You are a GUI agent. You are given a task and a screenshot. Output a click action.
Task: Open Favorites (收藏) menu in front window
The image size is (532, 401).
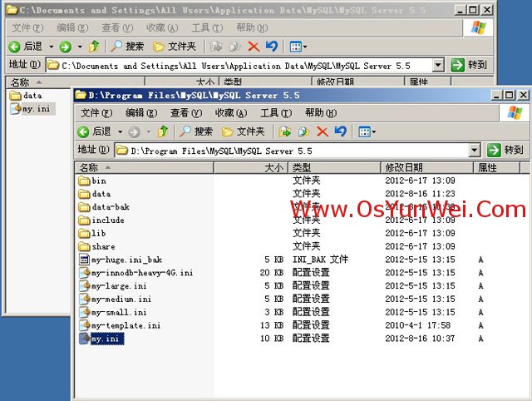point(231,113)
